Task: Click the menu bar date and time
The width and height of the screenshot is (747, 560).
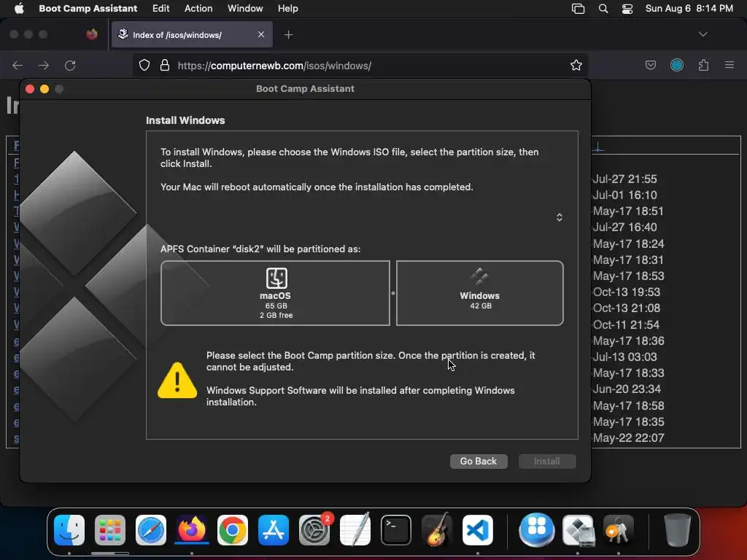Action: 689,8
